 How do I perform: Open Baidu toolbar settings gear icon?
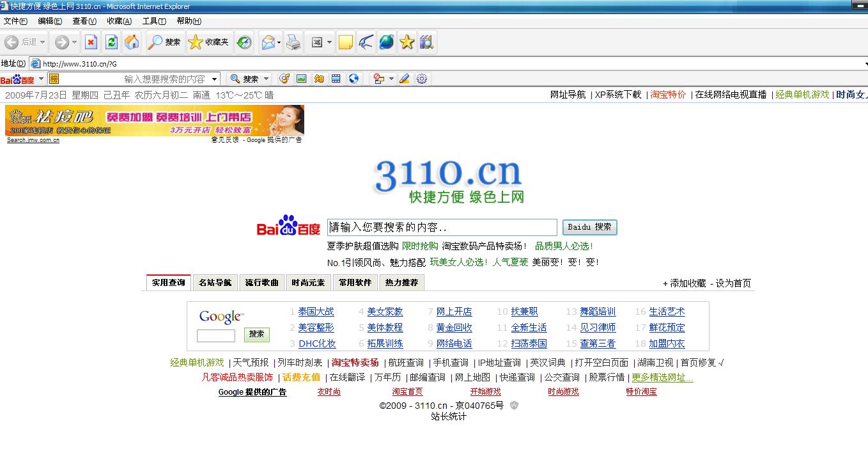pyautogui.click(x=422, y=79)
